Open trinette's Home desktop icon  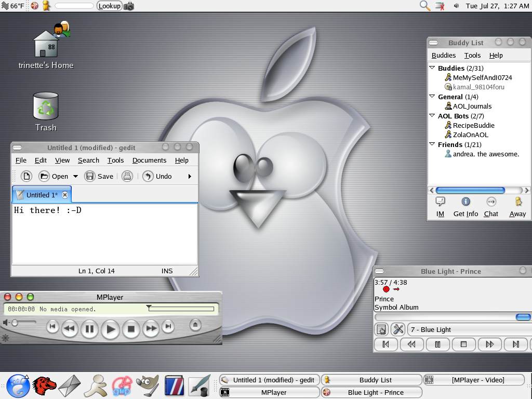pos(46,46)
